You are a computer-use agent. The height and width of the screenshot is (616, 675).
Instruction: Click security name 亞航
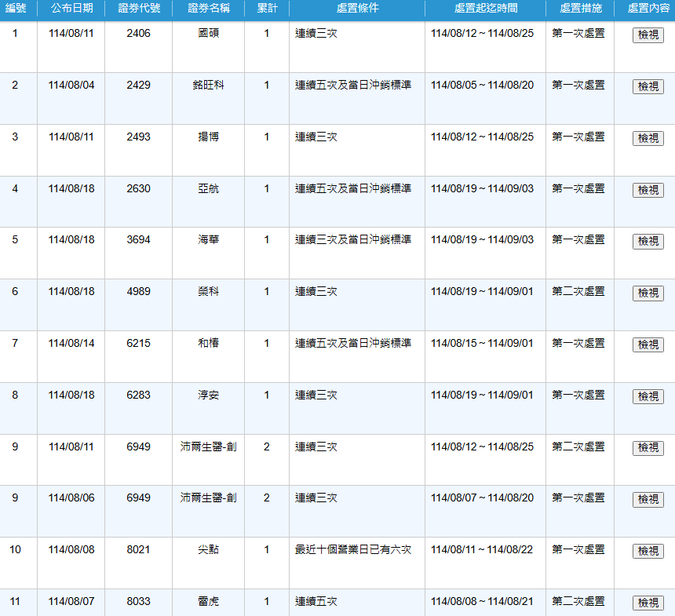click(x=208, y=188)
